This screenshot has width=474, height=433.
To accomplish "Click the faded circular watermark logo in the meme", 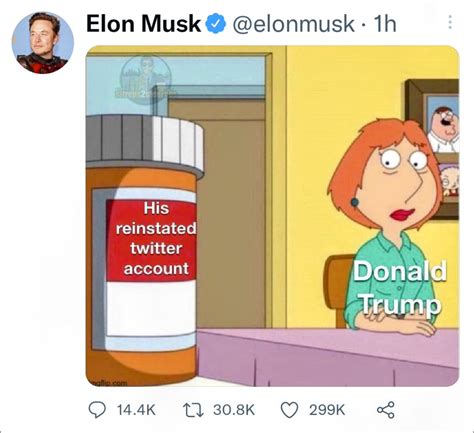I will (x=146, y=77).
